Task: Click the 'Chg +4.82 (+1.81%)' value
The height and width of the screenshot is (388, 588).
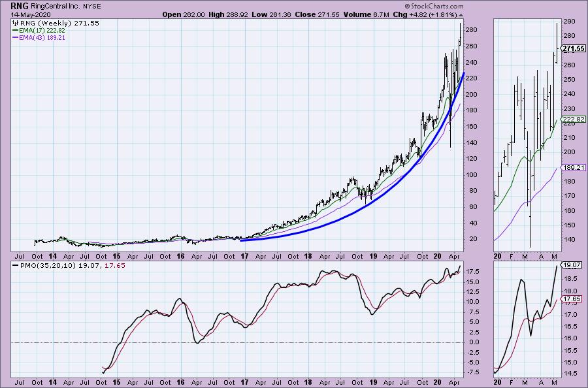Action: 425,14
